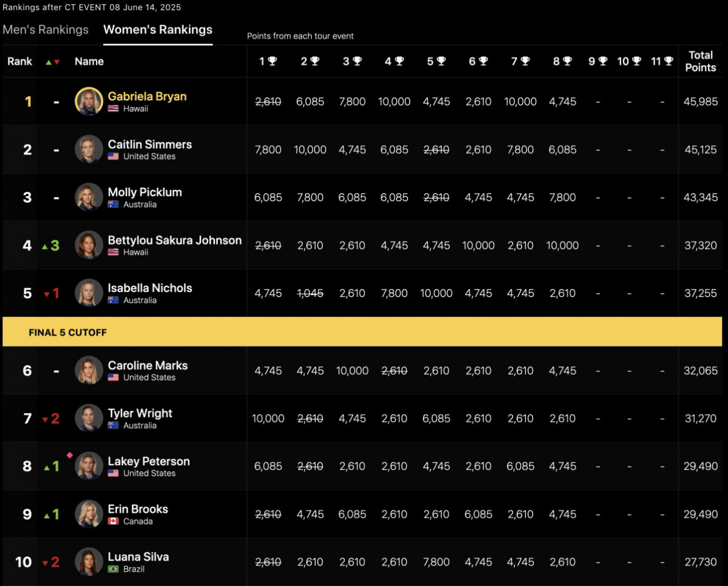
Task: Click Gabriela Bryan's Hawaii flag icon
Action: coord(113,109)
